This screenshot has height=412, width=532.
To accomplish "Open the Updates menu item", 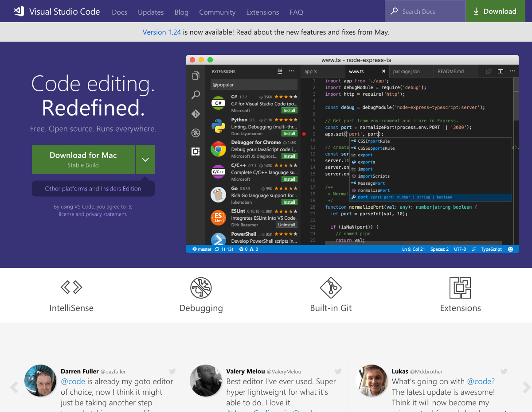I will [x=151, y=12].
